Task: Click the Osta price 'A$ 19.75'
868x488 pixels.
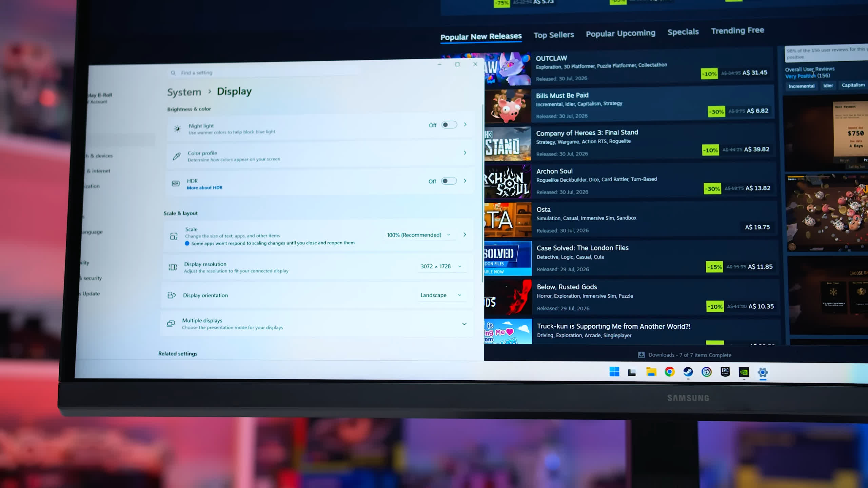Action: coord(757,227)
